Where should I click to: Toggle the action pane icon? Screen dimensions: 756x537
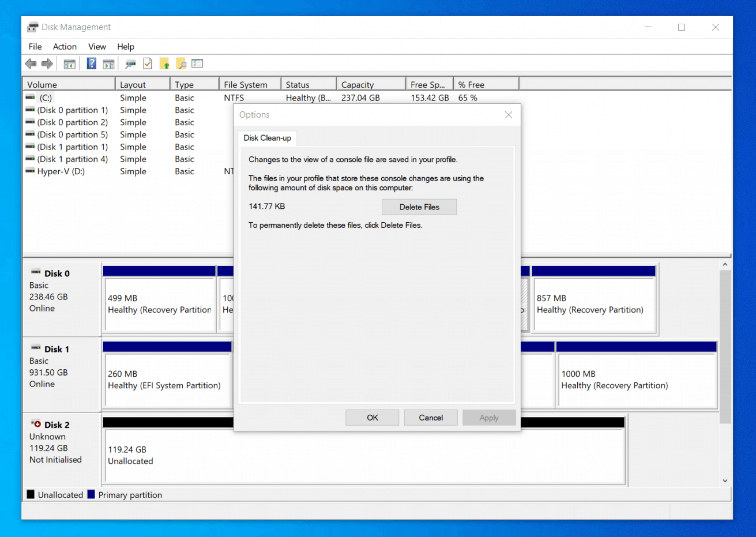click(x=108, y=64)
